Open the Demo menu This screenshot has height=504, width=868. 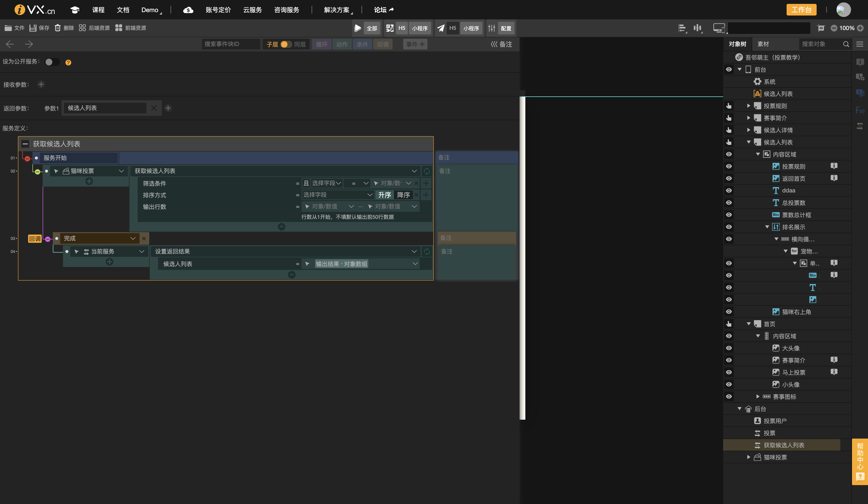tap(150, 10)
